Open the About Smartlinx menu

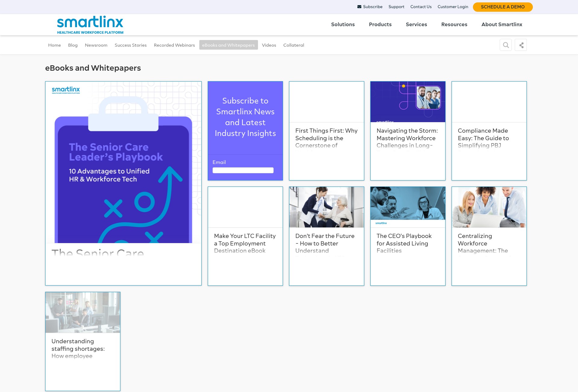(502, 24)
